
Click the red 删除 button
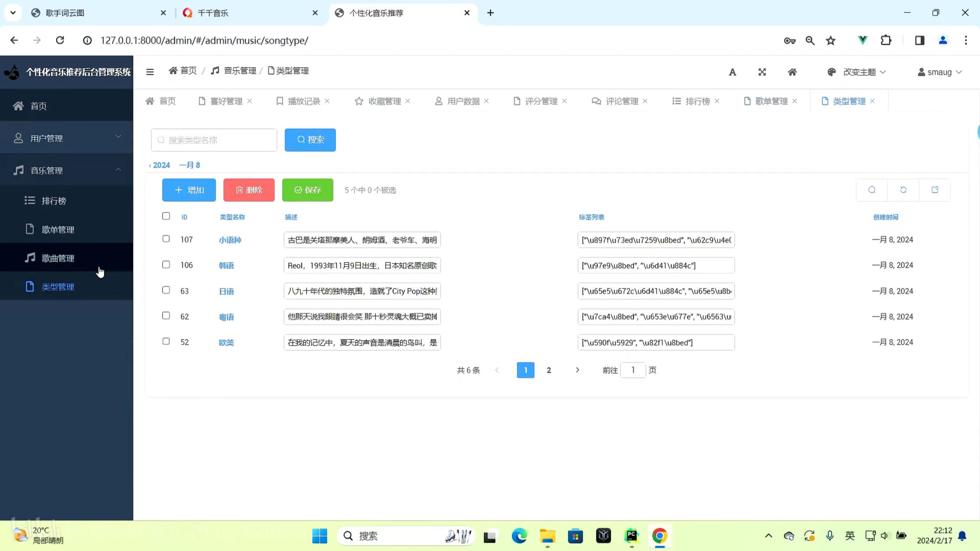[249, 190]
